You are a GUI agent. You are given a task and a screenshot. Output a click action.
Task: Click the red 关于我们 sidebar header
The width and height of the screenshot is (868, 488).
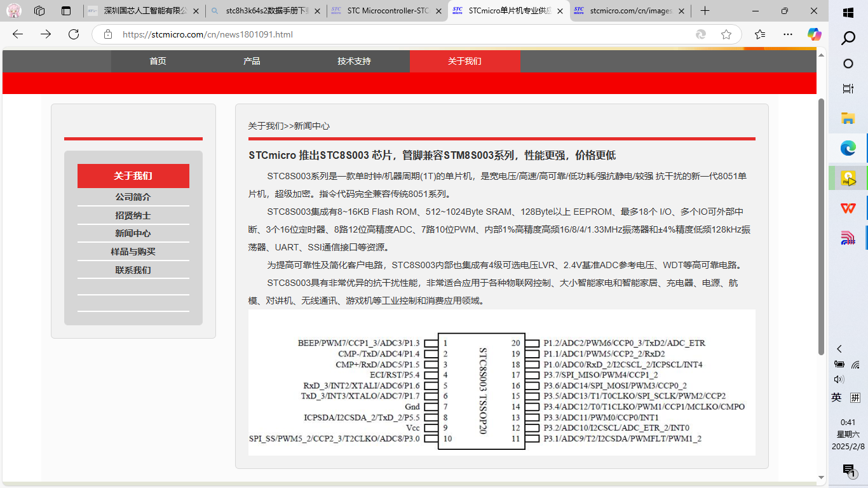click(x=133, y=176)
